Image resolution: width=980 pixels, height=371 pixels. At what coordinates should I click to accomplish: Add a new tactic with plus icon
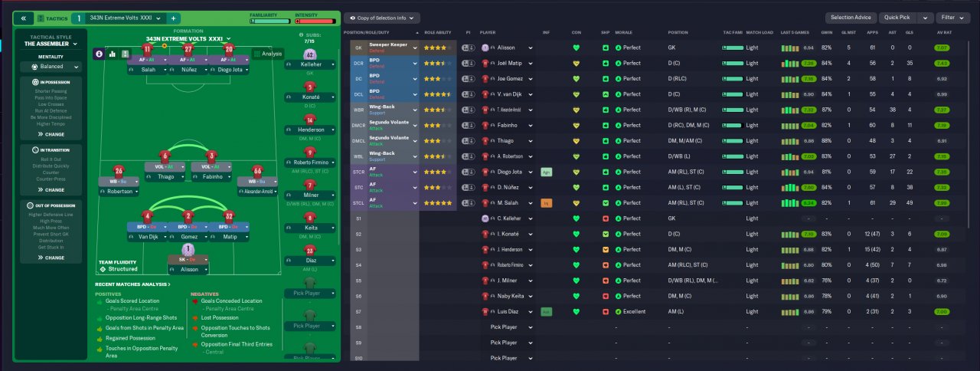pyautogui.click(x=173, y=18)
